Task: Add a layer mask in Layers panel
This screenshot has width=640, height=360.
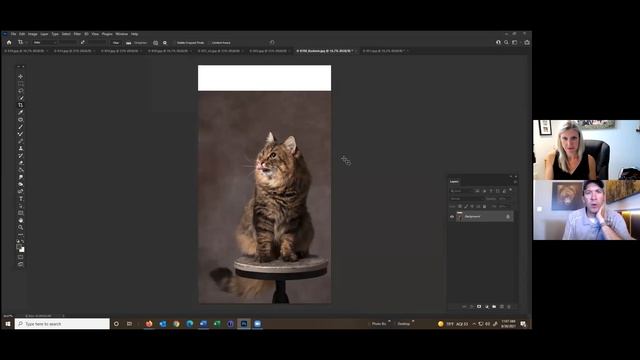Action: tap(479, 307)
